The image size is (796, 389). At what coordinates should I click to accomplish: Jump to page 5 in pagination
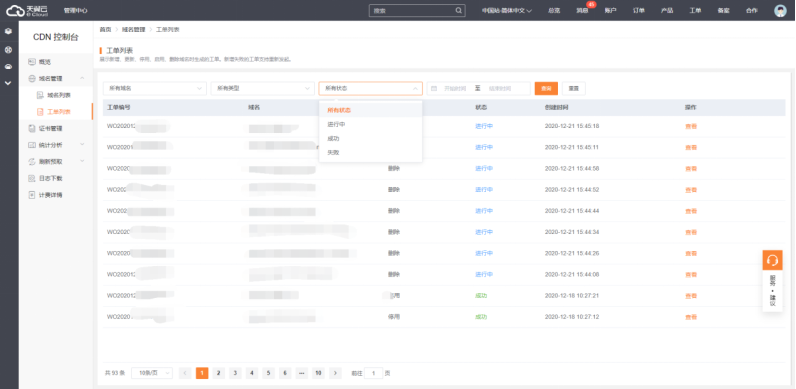click(268, 373)
